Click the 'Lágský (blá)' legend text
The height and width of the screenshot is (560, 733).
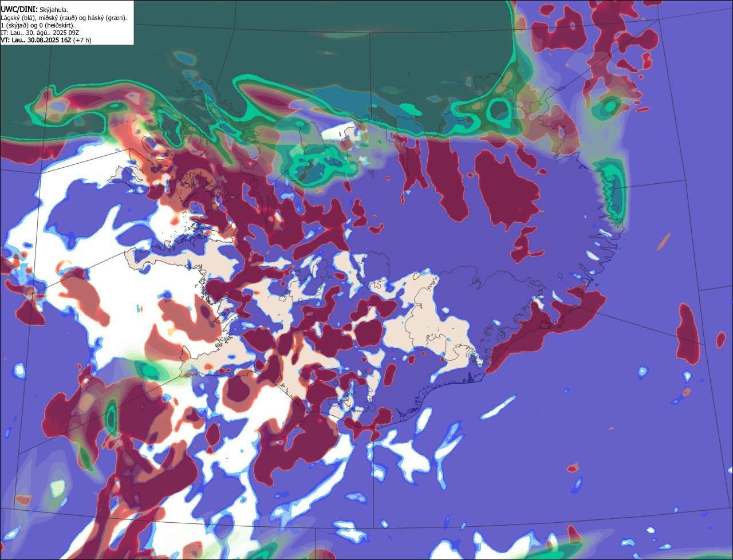(18, 18)
